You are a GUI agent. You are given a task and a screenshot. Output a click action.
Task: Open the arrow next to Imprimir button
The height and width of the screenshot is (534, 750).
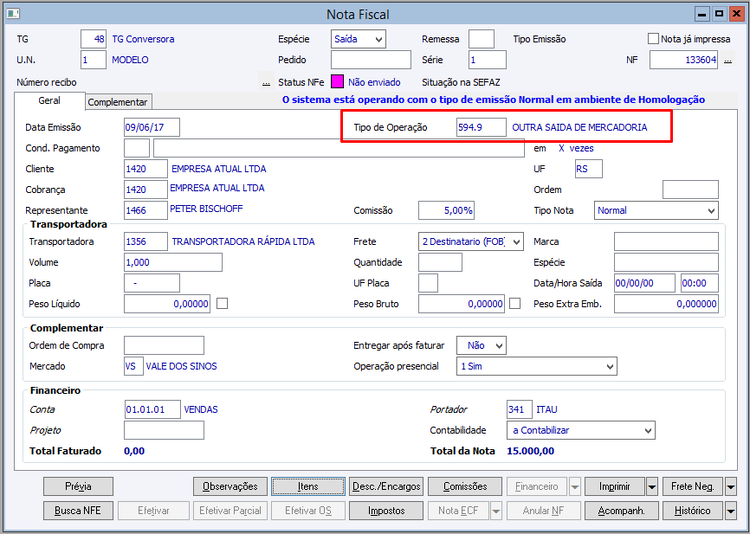[x=652, y=487]
